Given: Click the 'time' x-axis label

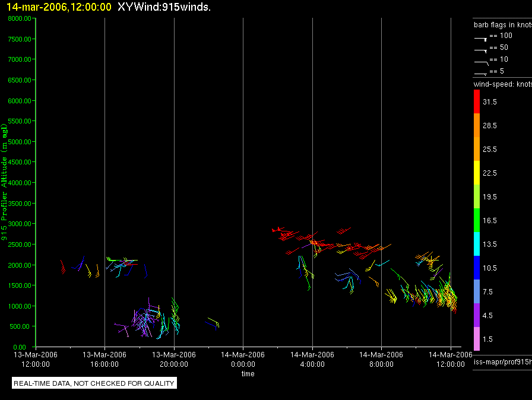Looking at the screenshot, I should [x=248, y=373].
